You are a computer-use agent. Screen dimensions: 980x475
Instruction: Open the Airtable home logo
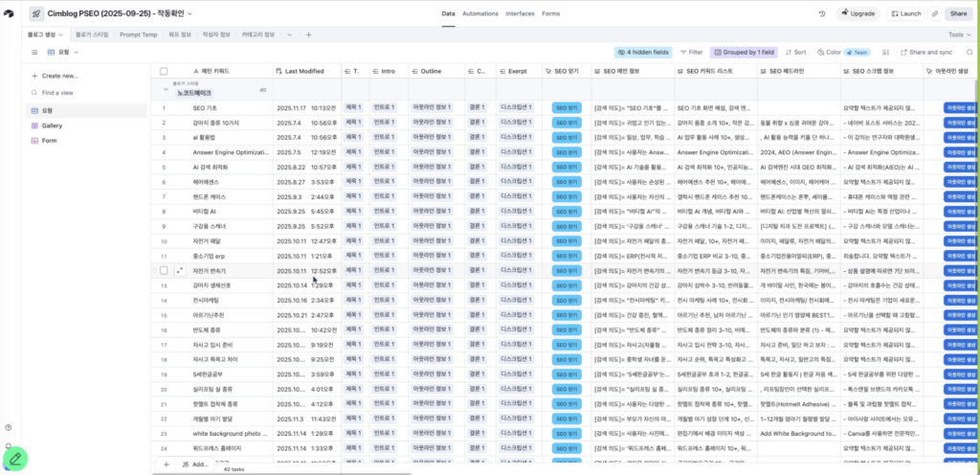[8, 13]
